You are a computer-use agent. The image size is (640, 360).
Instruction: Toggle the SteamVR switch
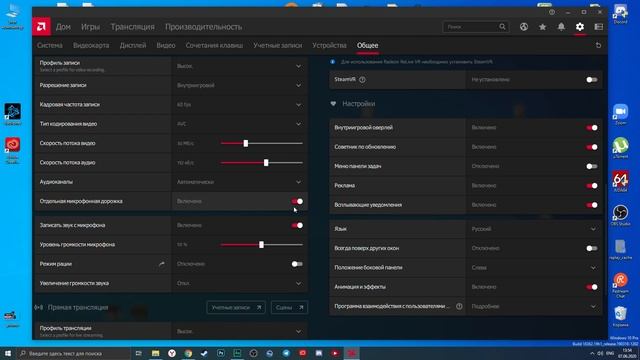coord(592,80)
